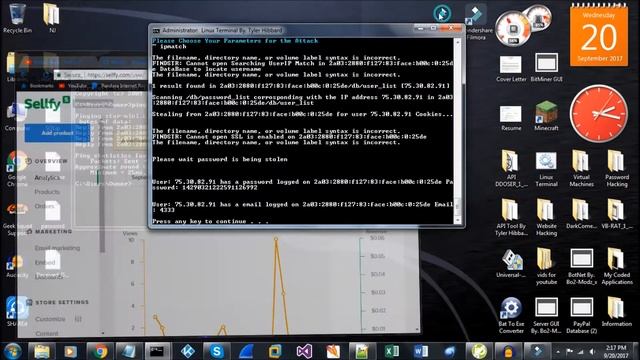The width and height of the screenshot is (640, 360).
Task: Open the VB-RAT_1 folder icon
Action: point(617,214)
